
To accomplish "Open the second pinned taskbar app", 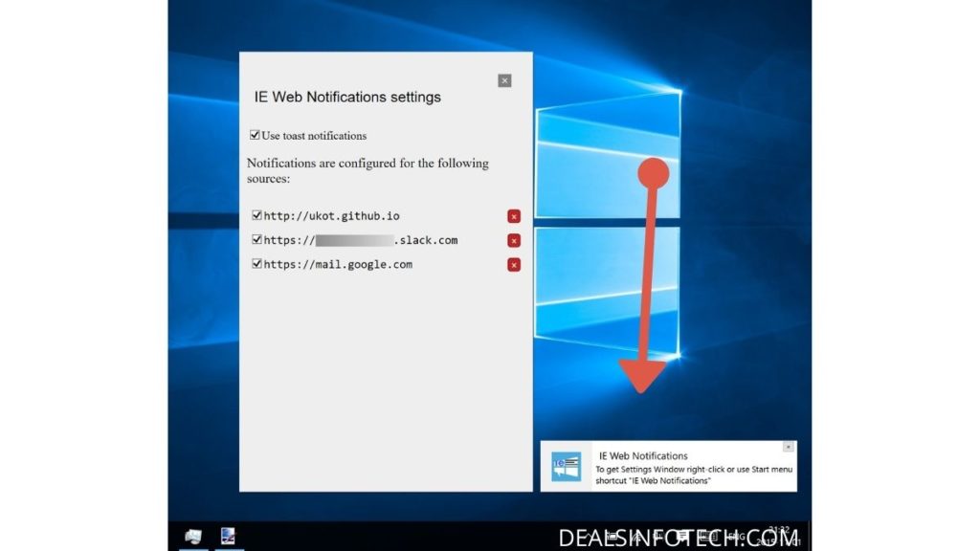I will tap(228, 536).
